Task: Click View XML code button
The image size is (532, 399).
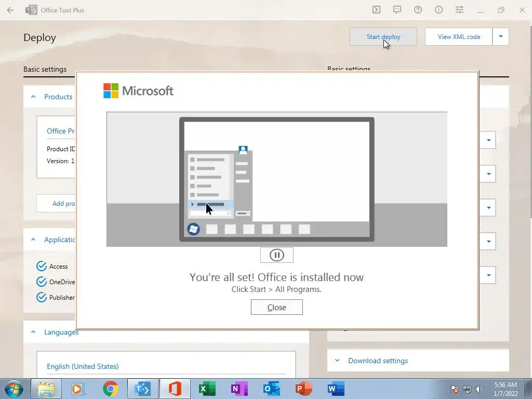Action: 459,37
